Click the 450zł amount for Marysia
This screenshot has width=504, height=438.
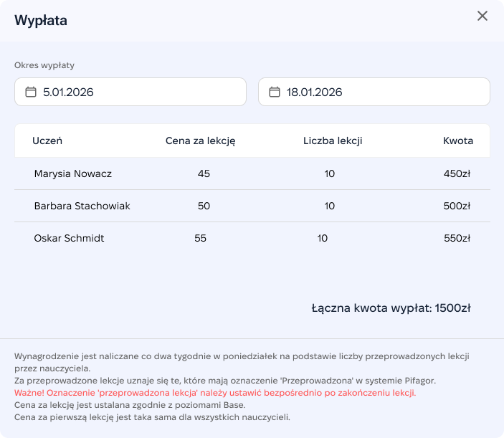click(x=457, y=173)
